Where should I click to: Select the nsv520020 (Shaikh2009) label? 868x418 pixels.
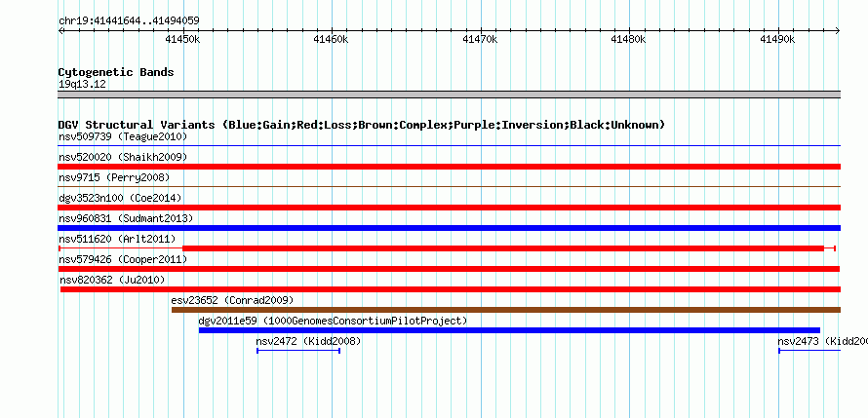(x=123, y=157)
